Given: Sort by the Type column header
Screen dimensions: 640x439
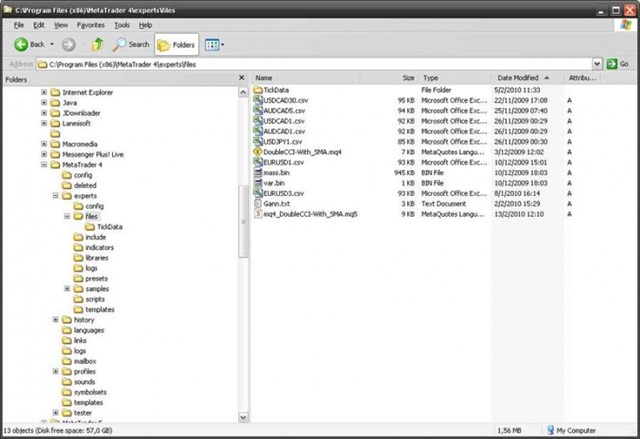Looking at the screenshot, I should [455, 78].
